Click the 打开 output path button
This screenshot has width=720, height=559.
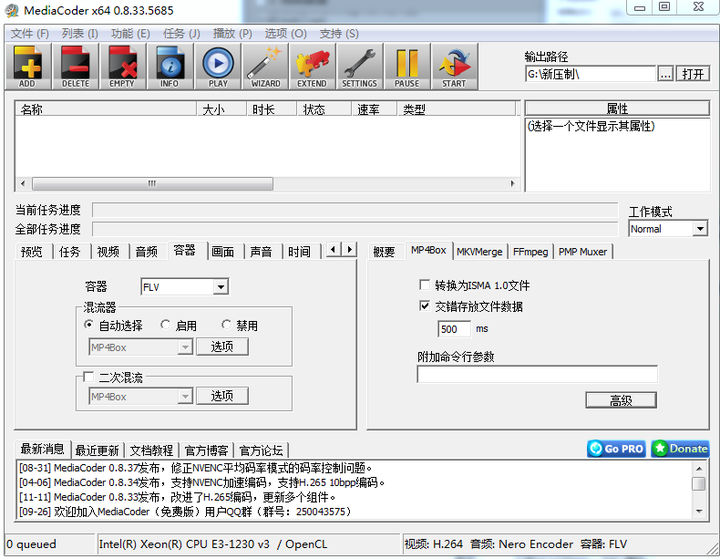pyautogui.click(x=693, y=74)
